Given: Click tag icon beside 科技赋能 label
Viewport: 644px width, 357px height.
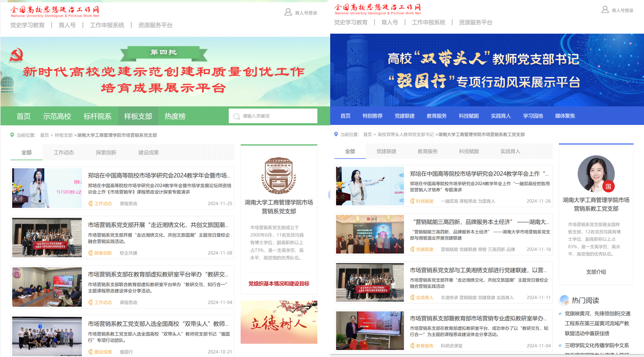Looking at the screenshot, I should pyautogui.click(x=412, y=201).
